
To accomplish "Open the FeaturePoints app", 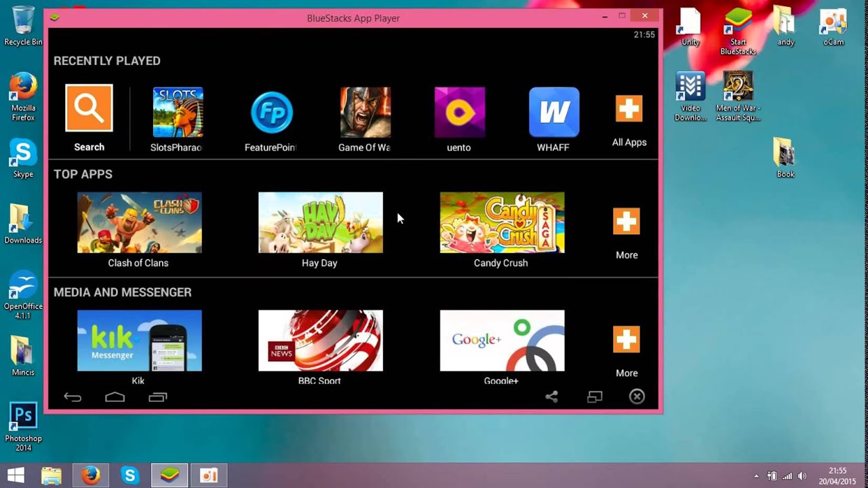I will coord(271,112).
